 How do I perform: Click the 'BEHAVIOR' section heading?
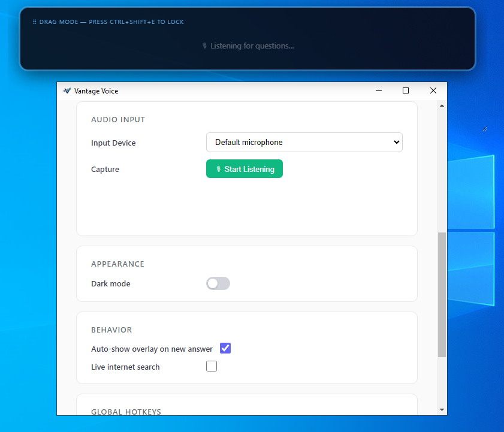click(111, 330)
